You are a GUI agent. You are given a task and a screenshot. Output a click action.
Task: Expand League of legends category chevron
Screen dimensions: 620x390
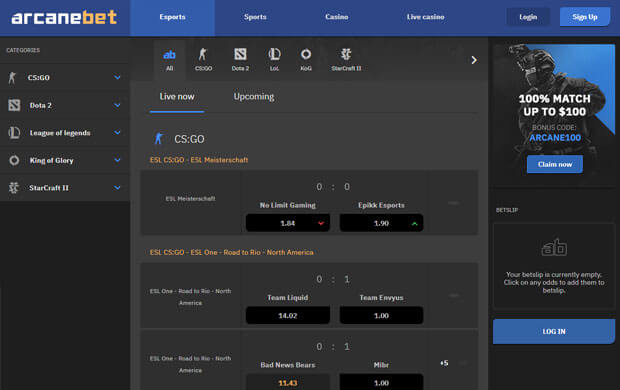(x=117, y=133)
